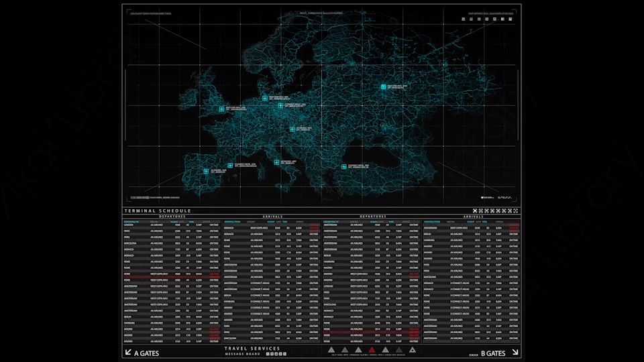Click DEPARTING TO header in B Gates departures
Image resolution: width=644 pixels, height=362 pixels.
tap(331, 222)
